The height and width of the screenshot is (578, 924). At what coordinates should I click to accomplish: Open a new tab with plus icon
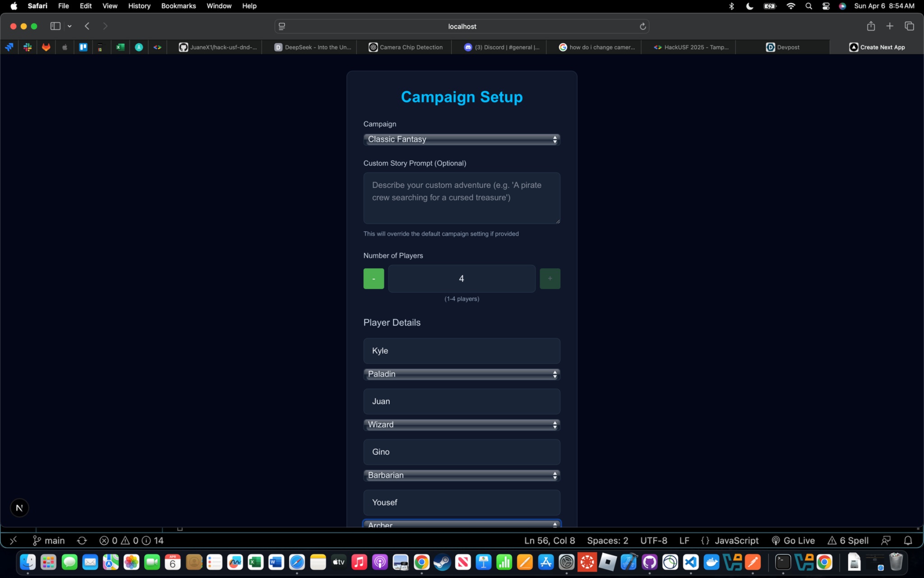889,26
